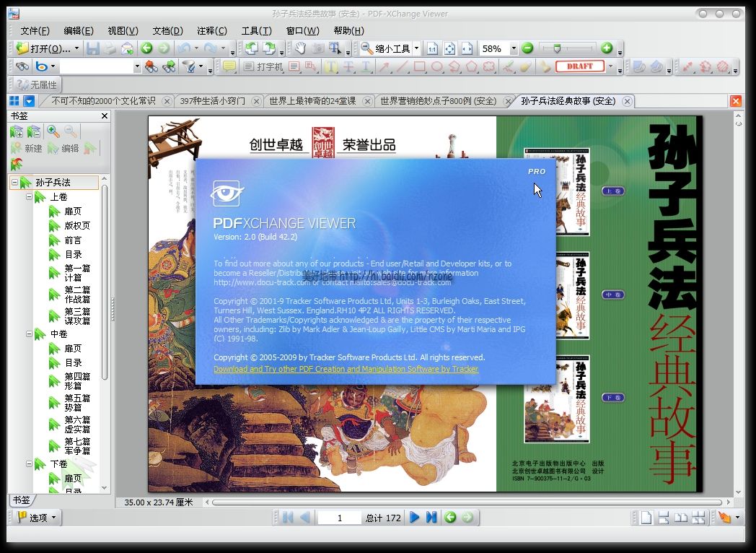Click the Fit Page icon
This screenshot has height=553, width=756.
point(449,48)
